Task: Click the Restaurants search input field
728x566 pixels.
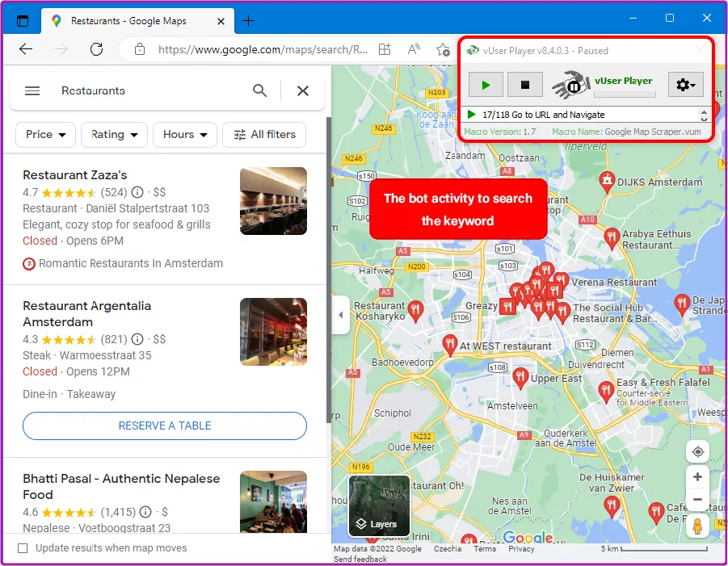Action: (x=154, y=90)
